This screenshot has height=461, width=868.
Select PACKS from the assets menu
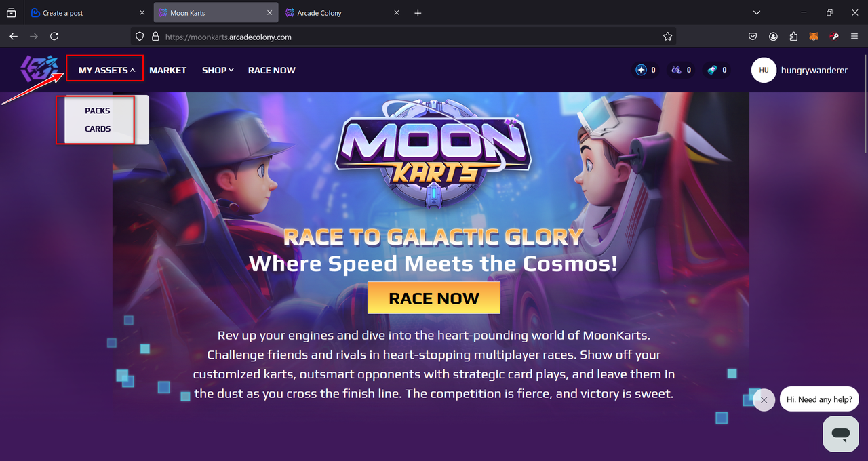tap(98, 111)
